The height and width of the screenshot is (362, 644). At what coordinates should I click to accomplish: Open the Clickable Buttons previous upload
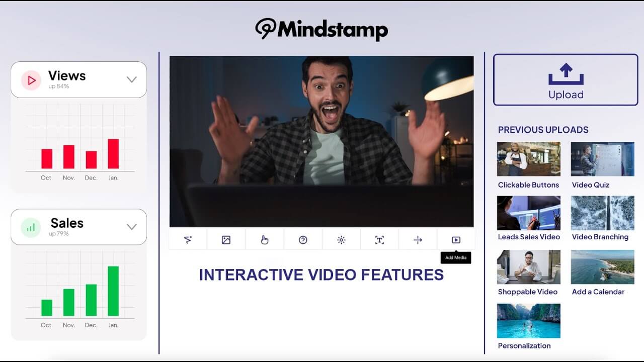click(x=528, y=158)
